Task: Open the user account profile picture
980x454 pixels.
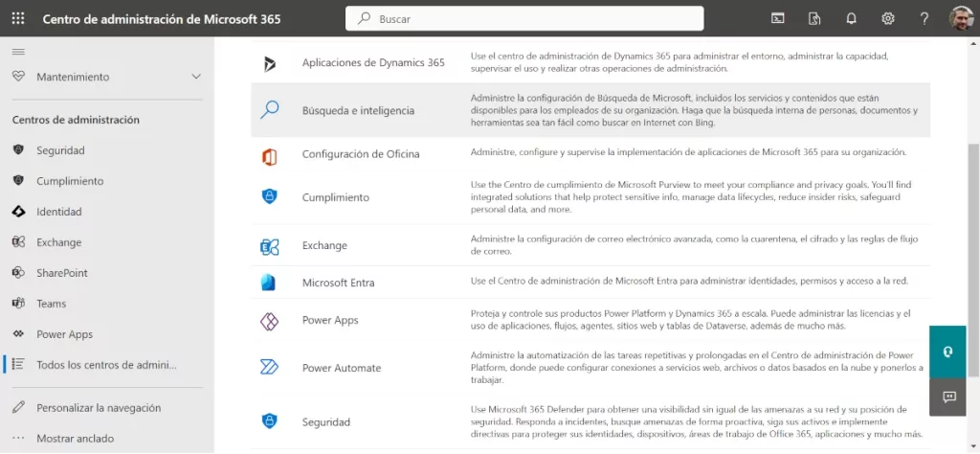Action: 961,18
